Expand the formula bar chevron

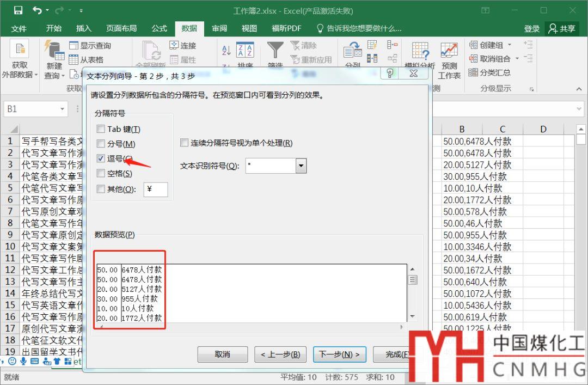tap(579, 109)
